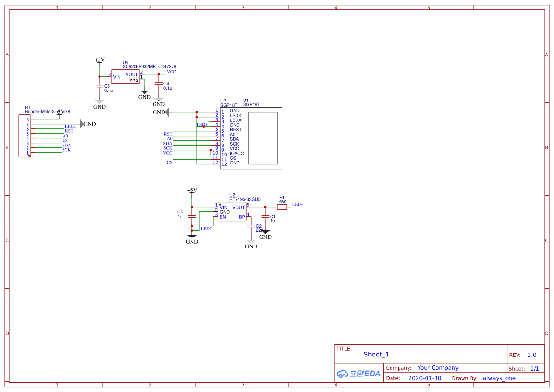
Task: Click the drawn by name always_one
Action: tap(499, 378)
